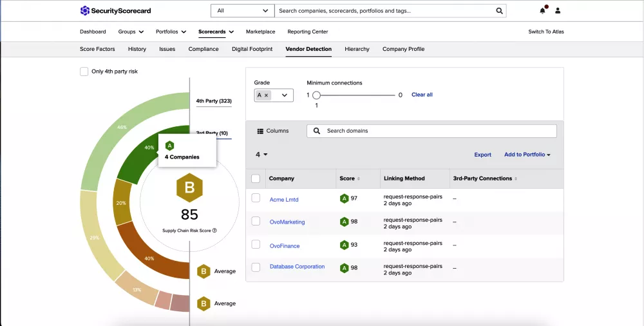Viewport: 644px width, 326px height.
Task: Select the Vendor Detection tab
Action: 308,49
